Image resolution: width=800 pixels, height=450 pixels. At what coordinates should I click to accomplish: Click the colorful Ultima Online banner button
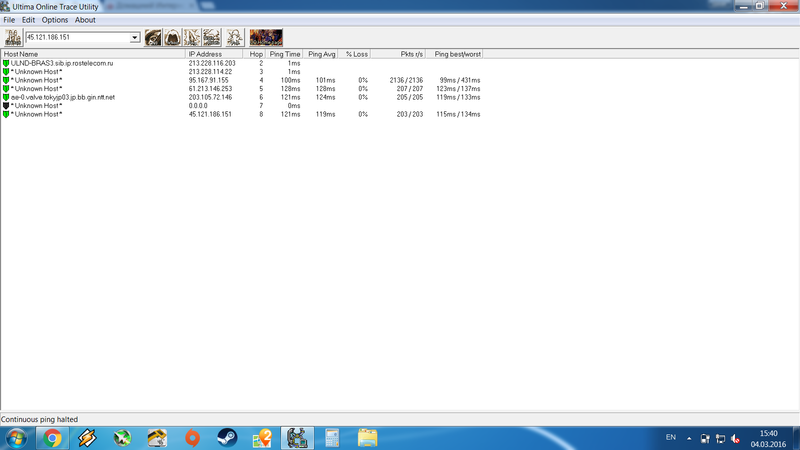(x=266, y=37)
